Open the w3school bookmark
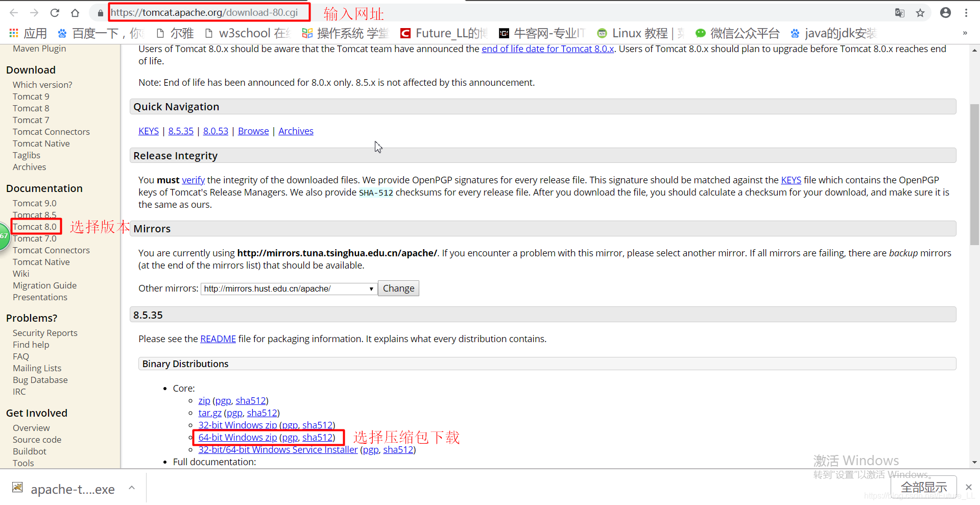This screenshot has height=505, width=980. click(247, 33)
